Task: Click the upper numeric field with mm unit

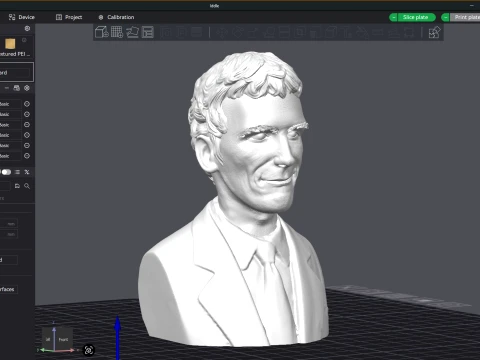Action: (x=9, y=224)
